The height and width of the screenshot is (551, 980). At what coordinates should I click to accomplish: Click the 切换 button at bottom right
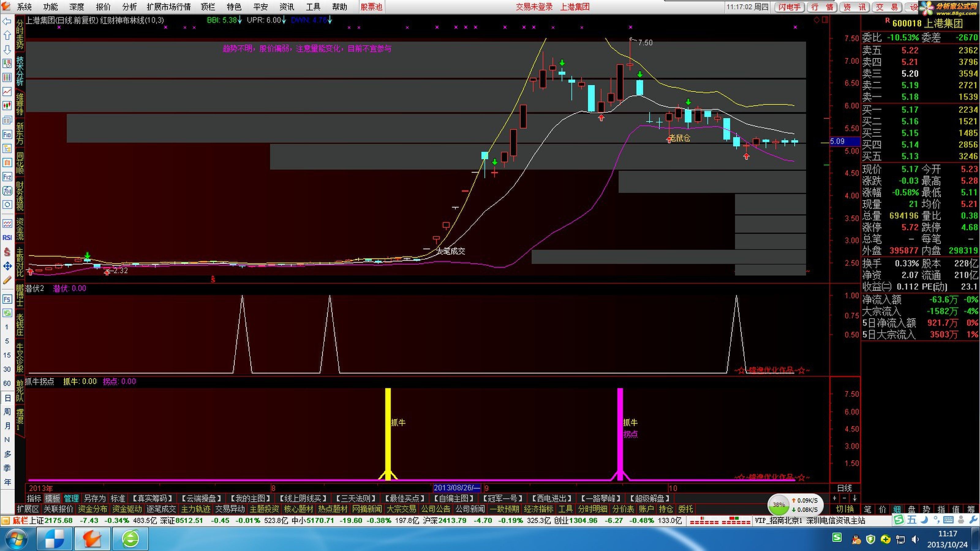[845, 509]
